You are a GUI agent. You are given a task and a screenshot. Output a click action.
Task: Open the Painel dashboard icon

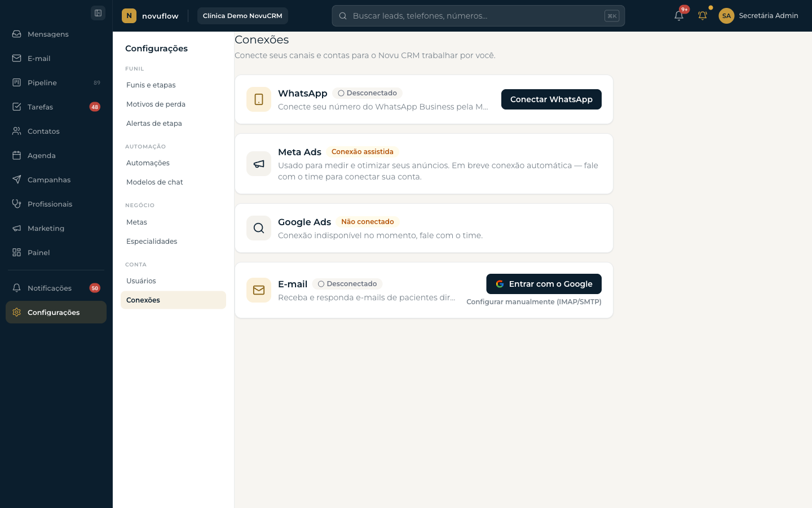[17, 252]
